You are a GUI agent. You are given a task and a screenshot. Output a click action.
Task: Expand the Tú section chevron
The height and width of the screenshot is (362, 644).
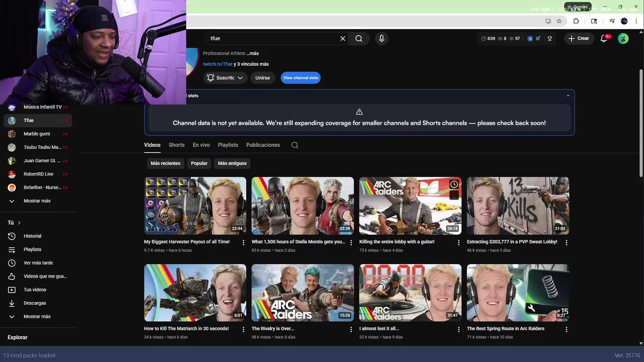[19, 223]
